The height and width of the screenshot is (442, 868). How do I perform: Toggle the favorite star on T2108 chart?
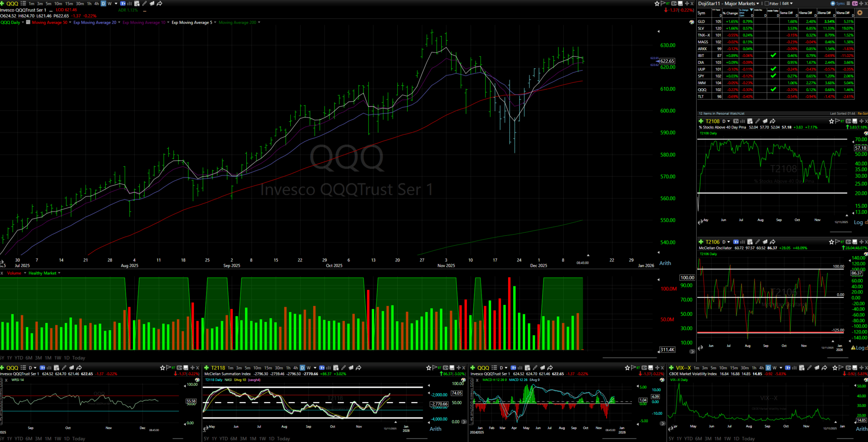coord(831,121)
